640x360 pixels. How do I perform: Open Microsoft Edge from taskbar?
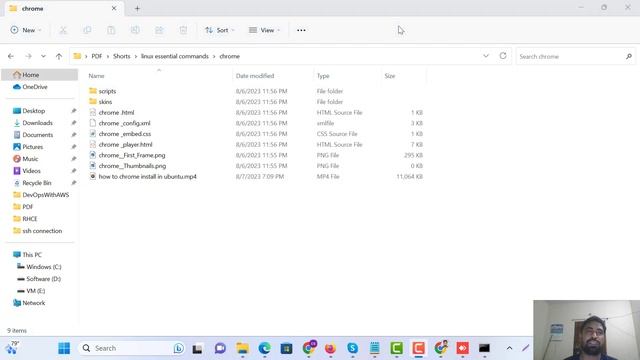click(264, 348)
